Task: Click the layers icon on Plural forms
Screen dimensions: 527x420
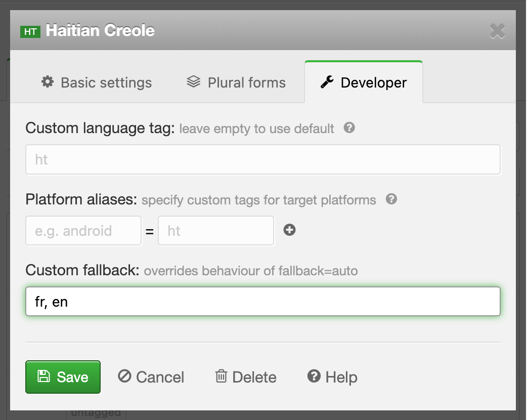Action: [193, 82]
